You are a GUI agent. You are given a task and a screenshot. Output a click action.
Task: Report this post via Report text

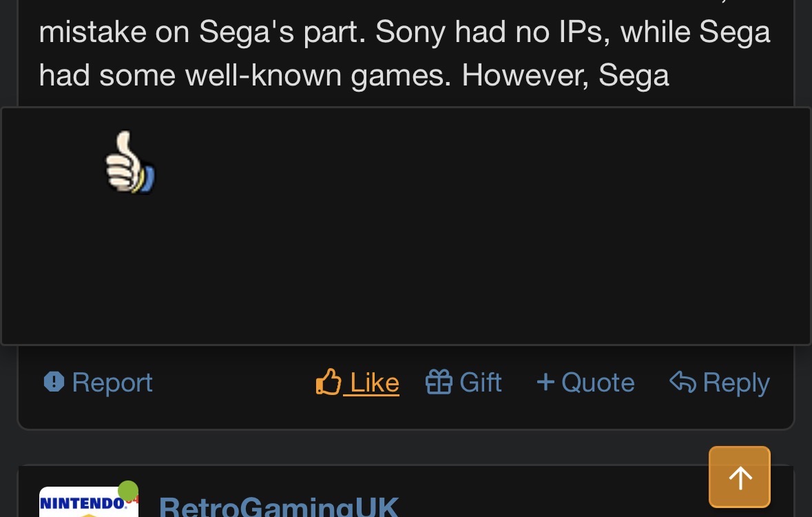pos(112,383)
